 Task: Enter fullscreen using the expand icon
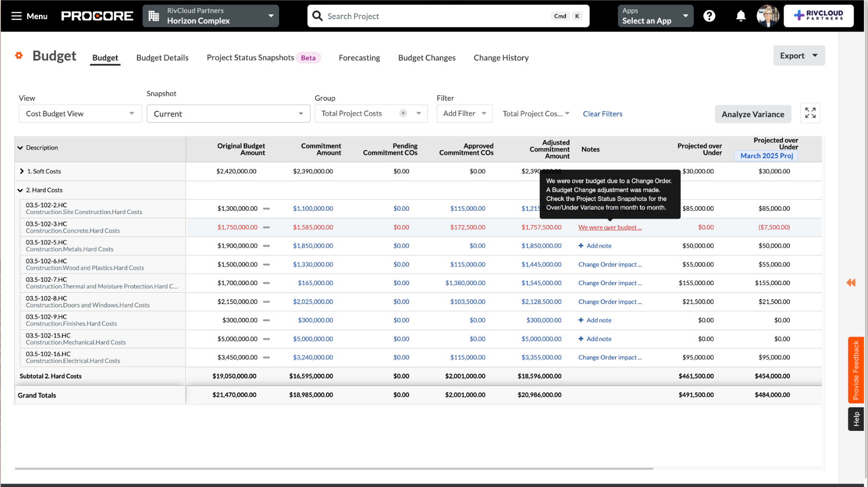pyautogui.click(x=810, y=113)
